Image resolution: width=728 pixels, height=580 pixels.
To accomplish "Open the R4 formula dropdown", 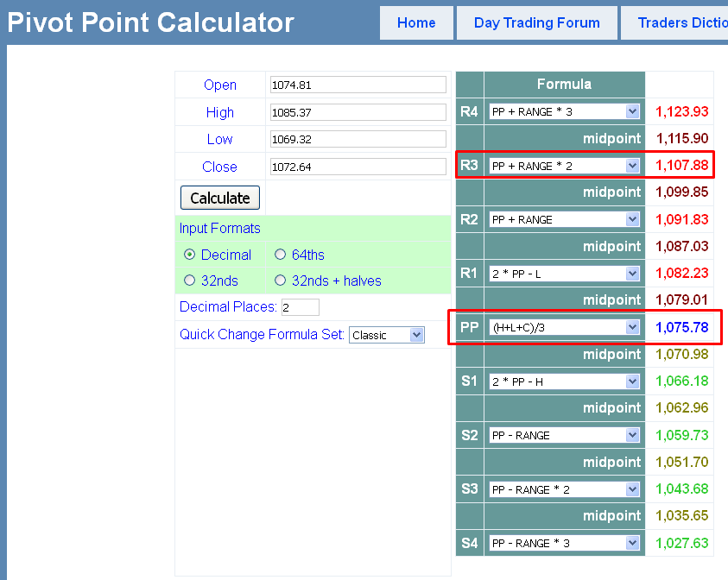I will click(564, 111).
